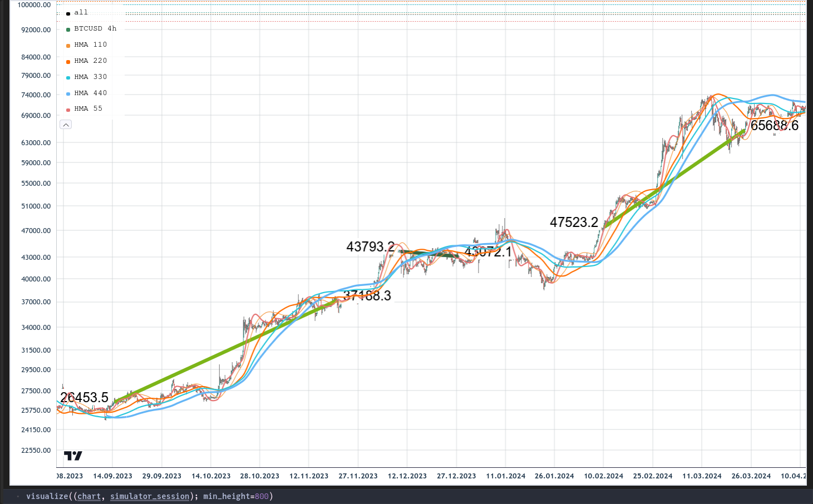Click the 26.03.2024 date axis label
This screenshot has height=504, width=813.
[751, 476]
